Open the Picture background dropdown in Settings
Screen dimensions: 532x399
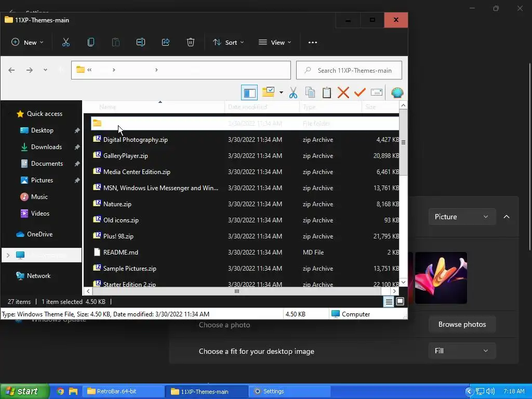coord(462,217)
